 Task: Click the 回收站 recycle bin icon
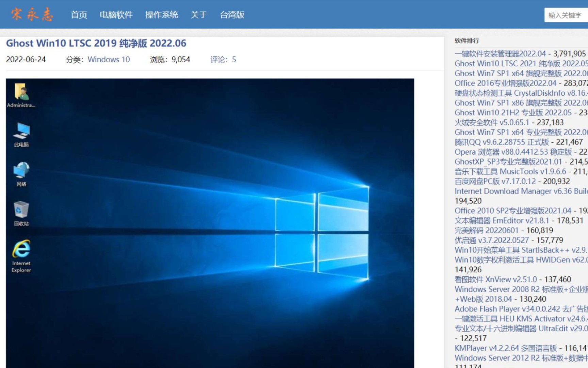coord(21,214)
